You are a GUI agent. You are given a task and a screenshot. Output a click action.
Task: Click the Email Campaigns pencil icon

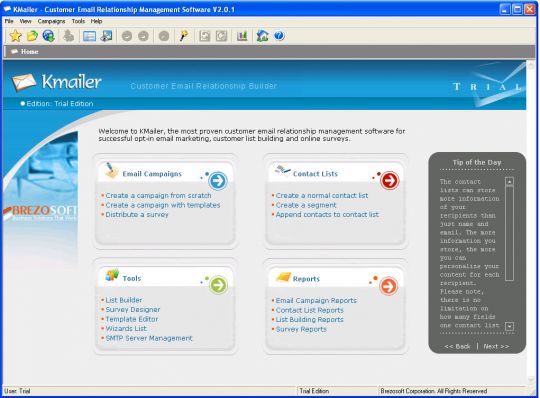[112, 171]
